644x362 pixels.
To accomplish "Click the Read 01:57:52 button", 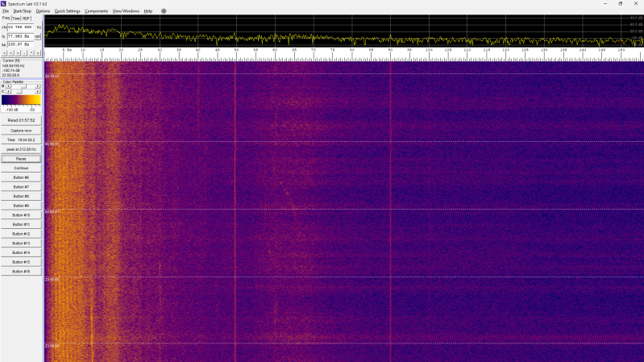I will coord(21,120).
